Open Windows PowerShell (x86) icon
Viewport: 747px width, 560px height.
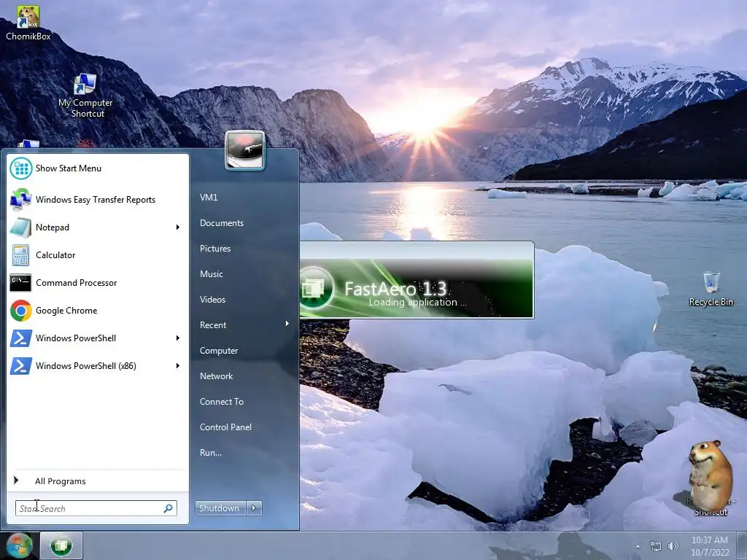click(21, 366)
